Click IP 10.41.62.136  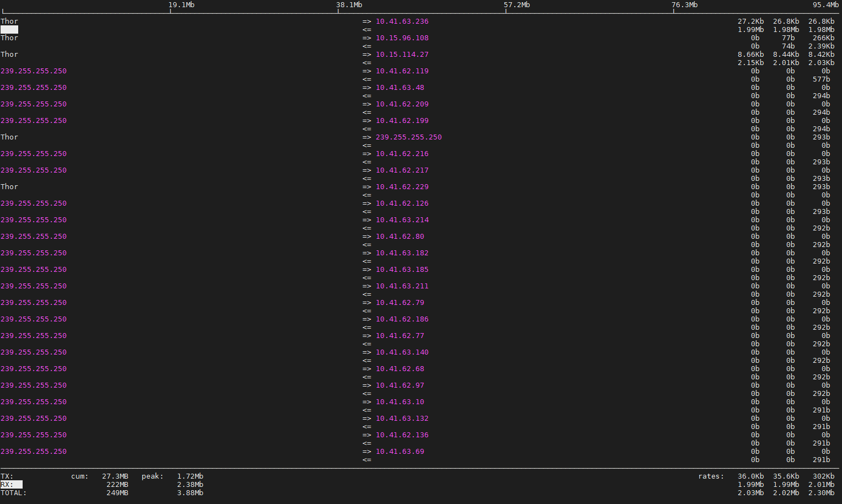point(402,435)
